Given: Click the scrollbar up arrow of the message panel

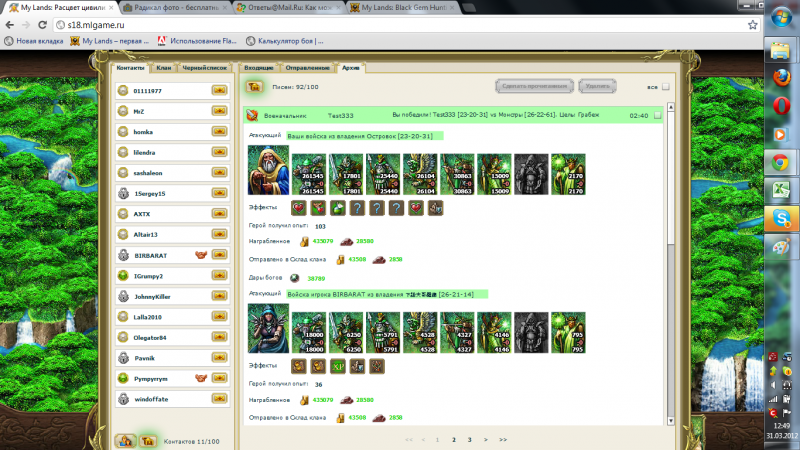Looking at the screenshot, I should pyautogui.click(x=670, y=107).
